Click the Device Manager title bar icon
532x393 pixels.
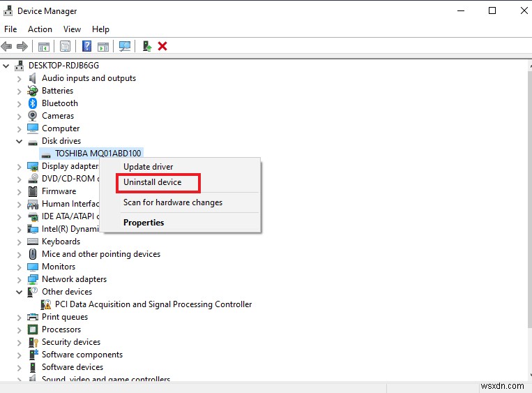coord(8,11)
